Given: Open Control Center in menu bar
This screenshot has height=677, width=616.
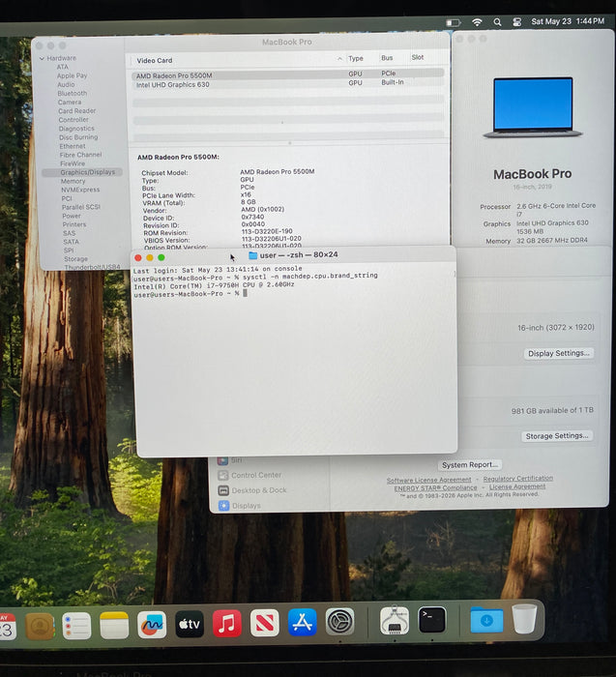Looking at the screenshot, I should 516,22.
